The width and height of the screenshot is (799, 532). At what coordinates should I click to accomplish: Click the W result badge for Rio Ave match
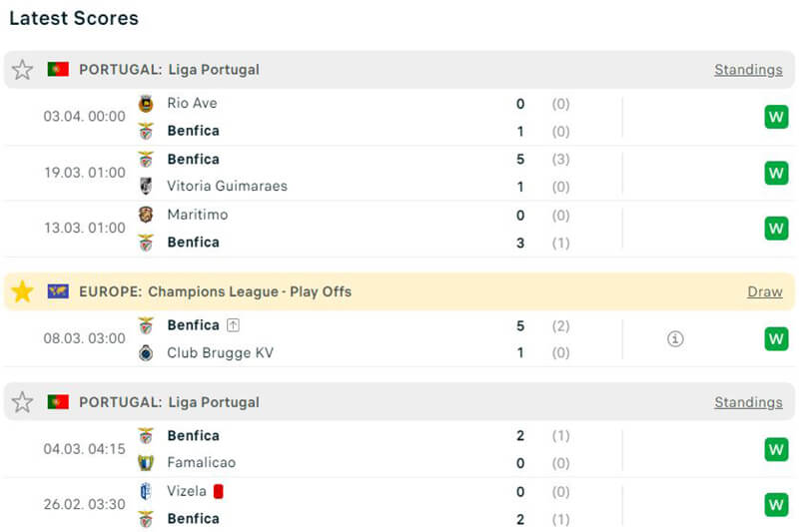[x=776, y=118]
